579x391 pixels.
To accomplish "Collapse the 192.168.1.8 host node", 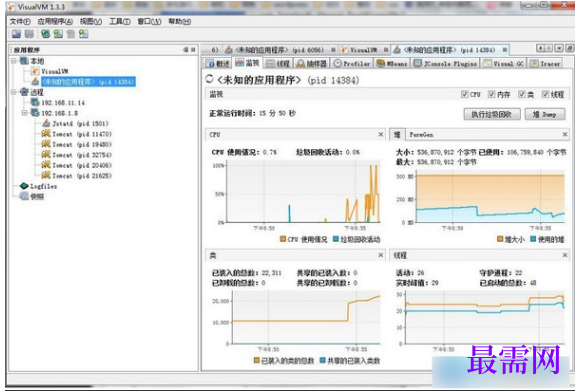I will (25, 113).
